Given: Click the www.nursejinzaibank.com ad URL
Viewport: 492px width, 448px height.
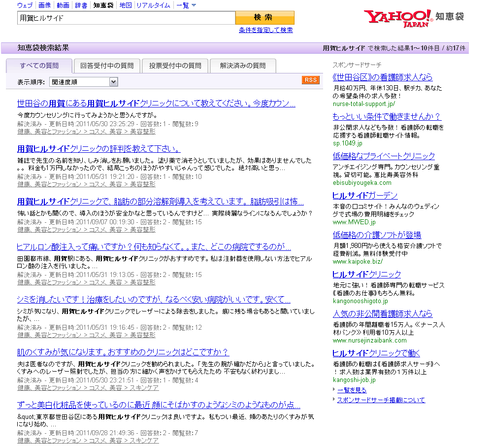Looking at the screenshot, I should (370, 341).
